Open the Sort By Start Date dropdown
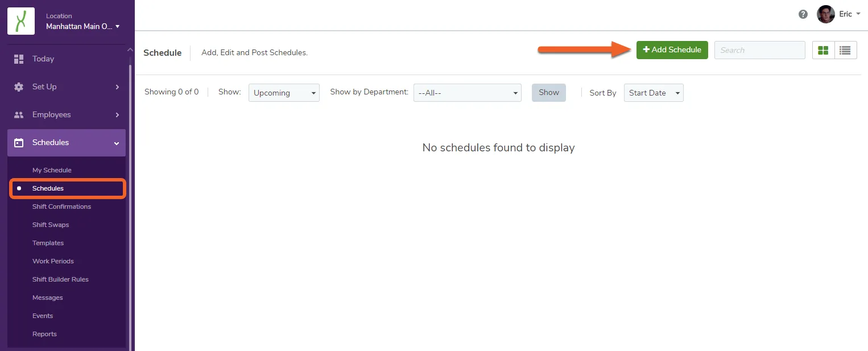The width and height of the screenshot is (868, 351). point(654,93)
